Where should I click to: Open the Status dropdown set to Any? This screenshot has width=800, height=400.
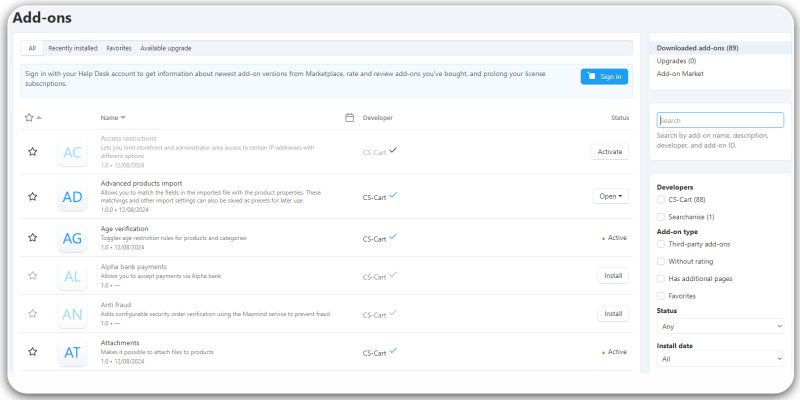[x=720, y=326]
